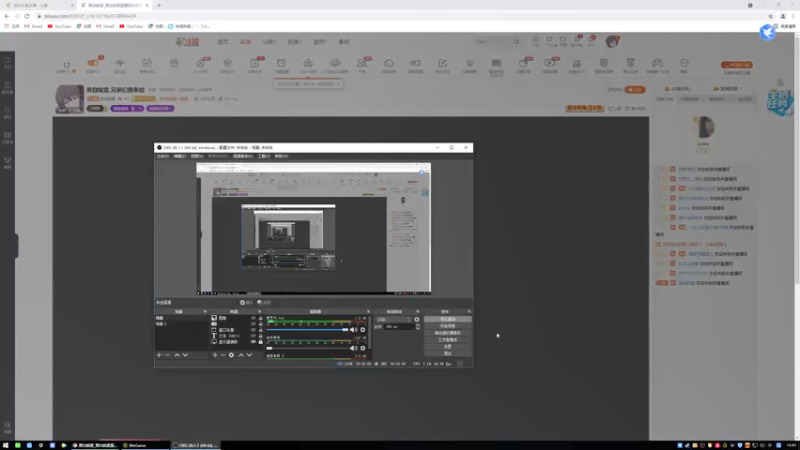
Task: Open a new Chrome tab
Action: (x=159, y=5)
